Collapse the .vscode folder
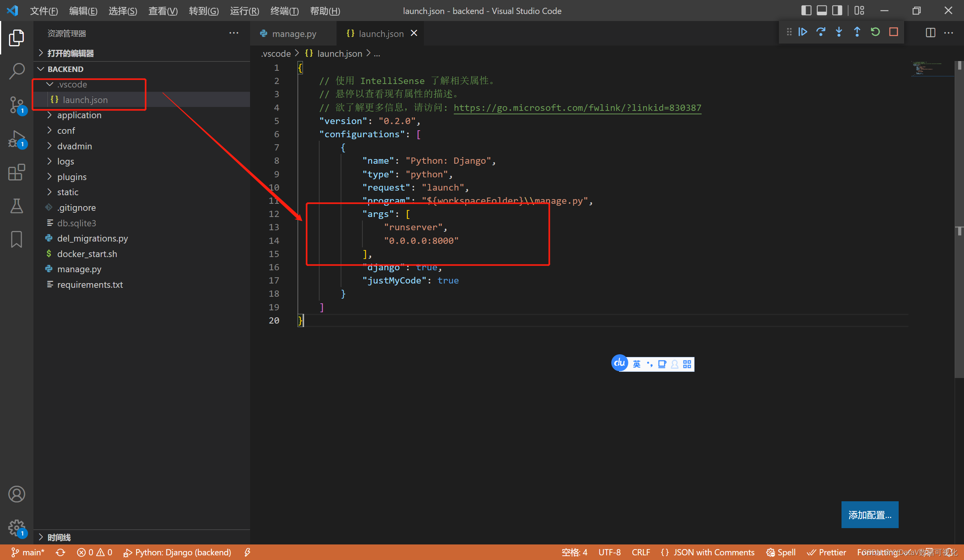This screenshot has width=964, height=560. point(72,84)
